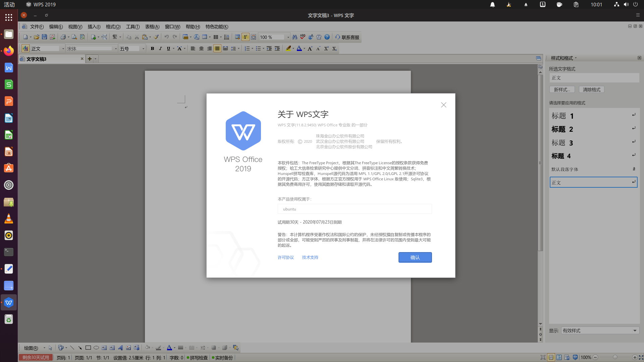Click the ABC spell check icon

click(303, 37)
